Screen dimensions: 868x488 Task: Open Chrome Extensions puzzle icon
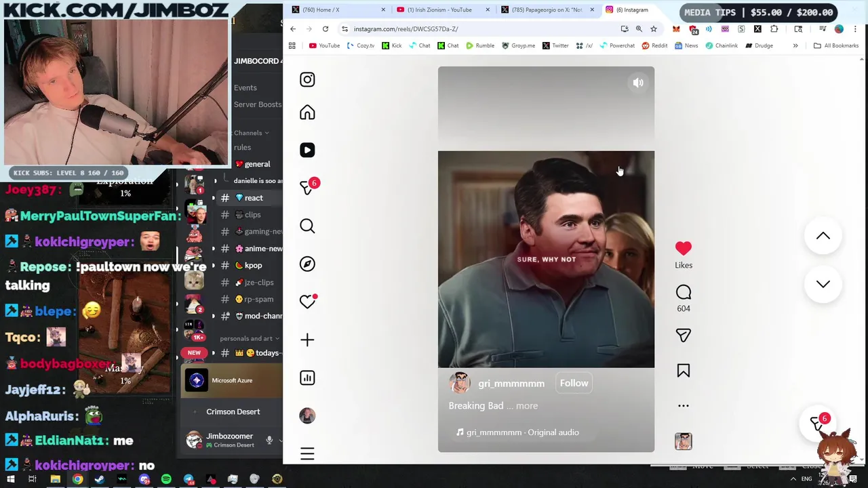coord(774,28)
